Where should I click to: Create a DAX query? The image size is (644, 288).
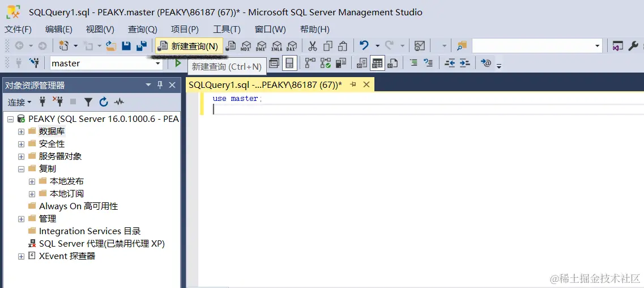coord(292,45)
